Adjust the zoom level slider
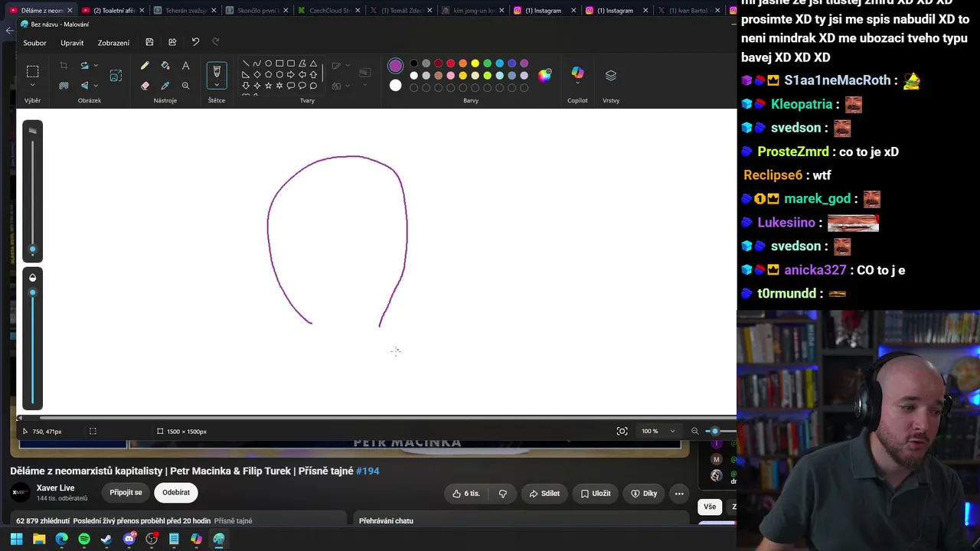The height and width of the screenshot is (551, 980). pyautogui.click(x=720, y=432)
